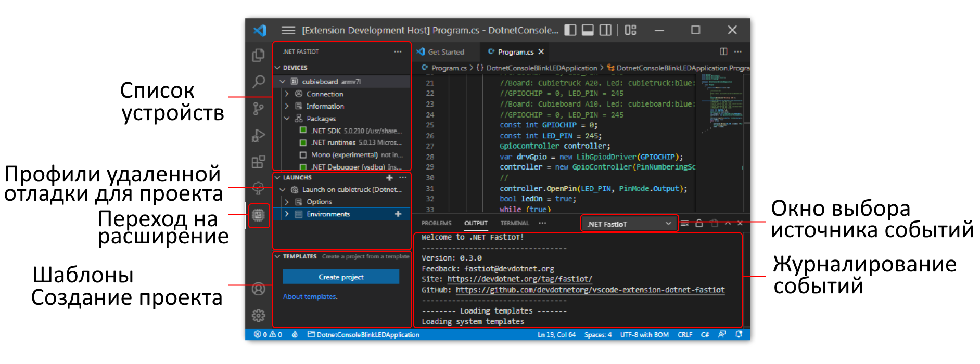Maximize the panel with the chevron up
The image size is (980, 364).
(x=728, y=223)
